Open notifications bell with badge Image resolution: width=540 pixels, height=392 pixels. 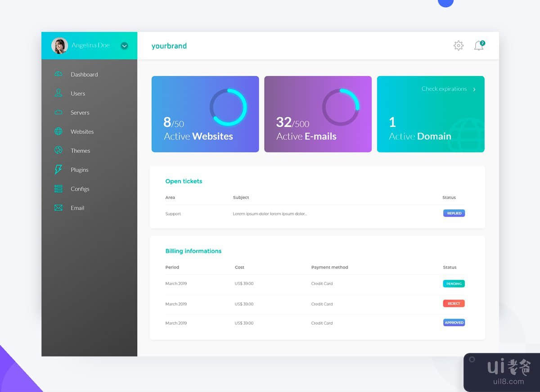479,45
